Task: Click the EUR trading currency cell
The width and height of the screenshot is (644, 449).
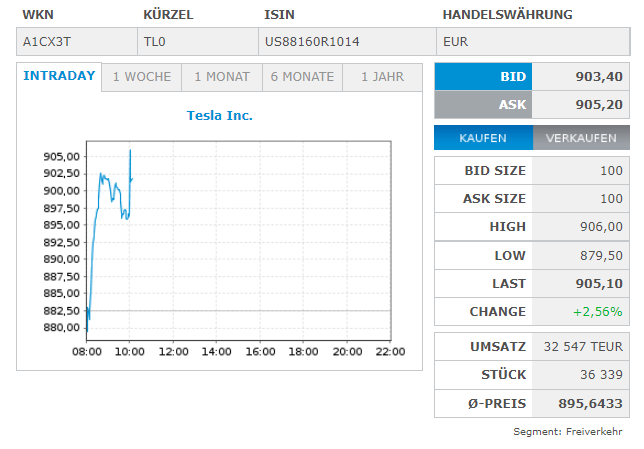Action: [456, 42]
